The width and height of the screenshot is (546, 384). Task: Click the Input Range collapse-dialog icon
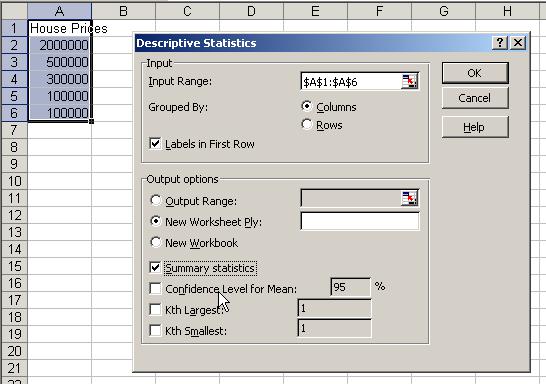pos(409,81)
